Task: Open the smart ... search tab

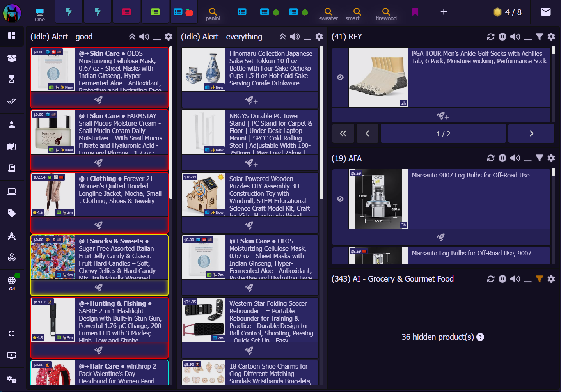Action: click(x=355, y=14)
